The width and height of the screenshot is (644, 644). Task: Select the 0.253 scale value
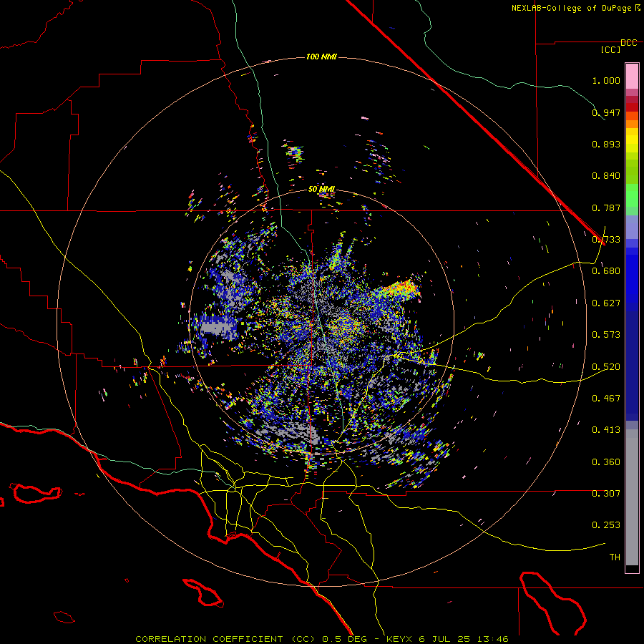point(606,525)
